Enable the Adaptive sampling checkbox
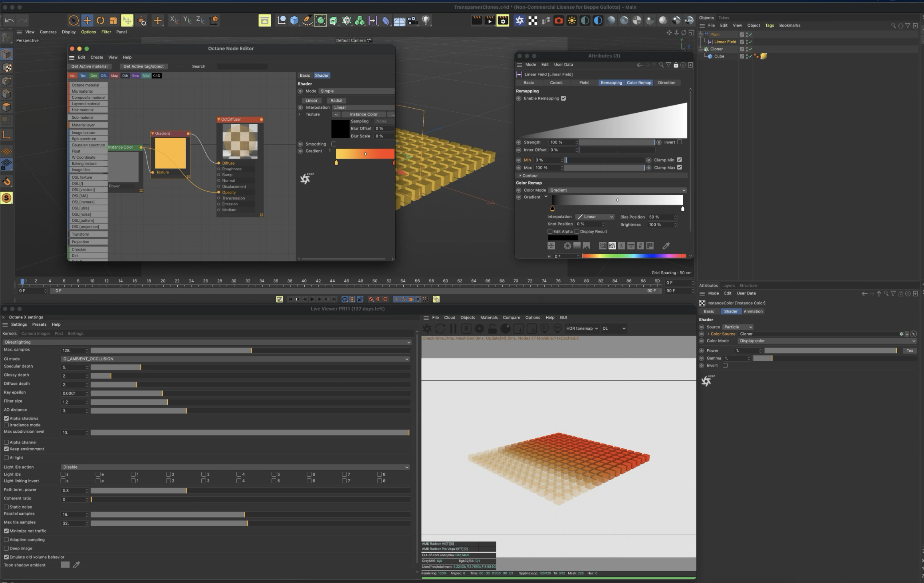This screenshot has width=924, height=583. [x=6, y=539]
